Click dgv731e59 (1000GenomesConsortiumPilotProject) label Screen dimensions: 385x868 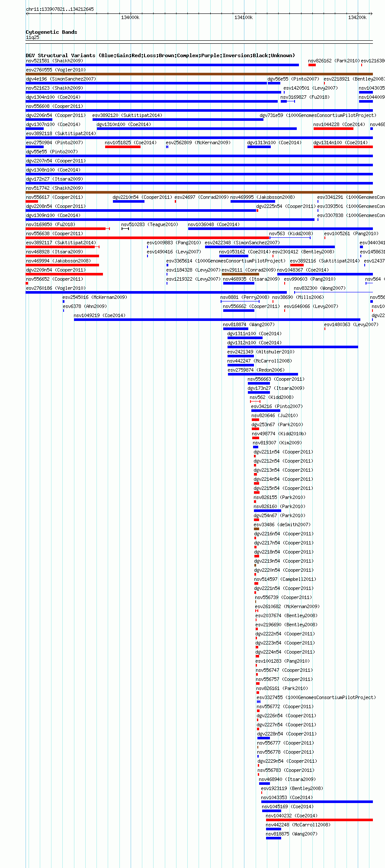click(318, 115)
